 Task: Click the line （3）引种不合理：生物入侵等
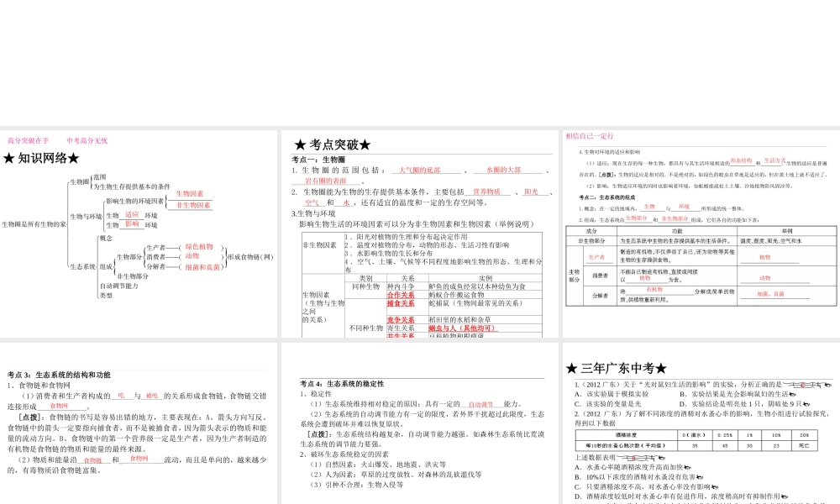click(x=357, y=485)
